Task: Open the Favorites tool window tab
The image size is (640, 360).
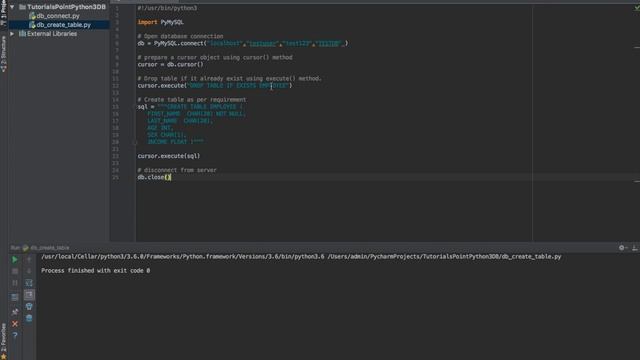Action: [4, 337]
